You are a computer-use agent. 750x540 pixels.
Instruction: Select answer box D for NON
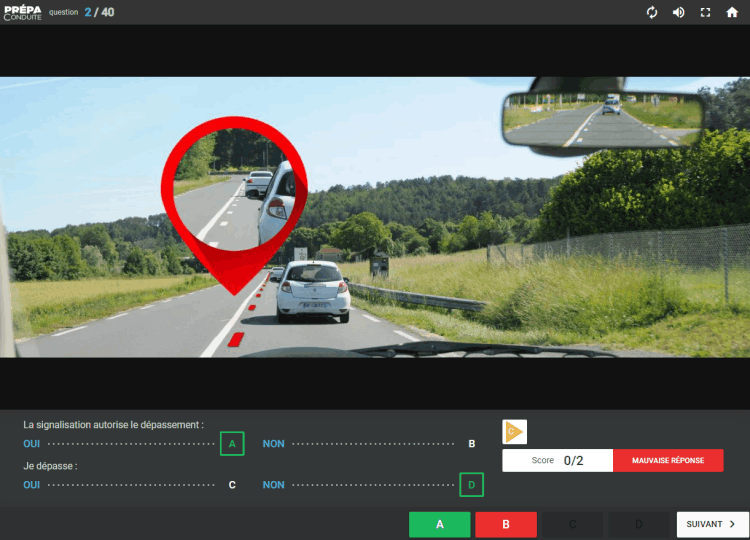click(472, 485)
